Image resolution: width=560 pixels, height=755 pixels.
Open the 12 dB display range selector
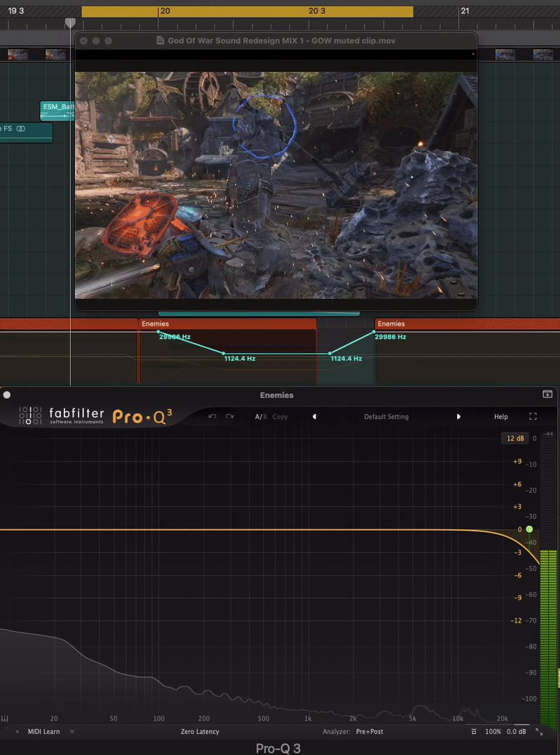(515, 438)
